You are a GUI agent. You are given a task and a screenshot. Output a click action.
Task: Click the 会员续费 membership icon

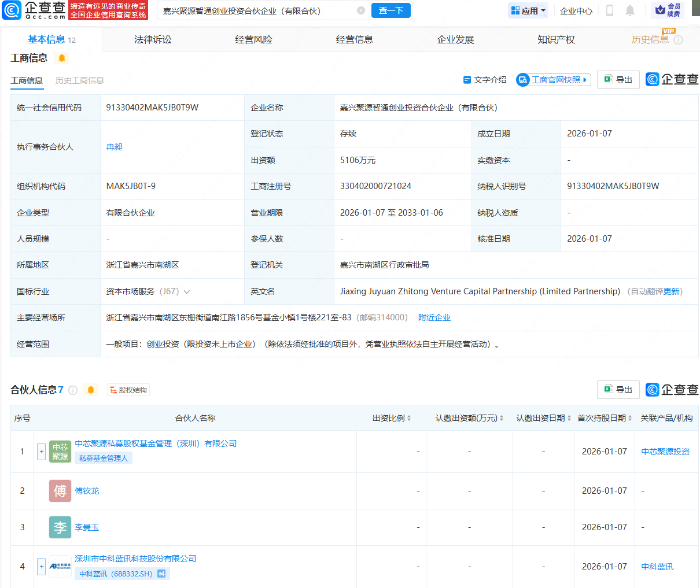(x=666, y=10)
